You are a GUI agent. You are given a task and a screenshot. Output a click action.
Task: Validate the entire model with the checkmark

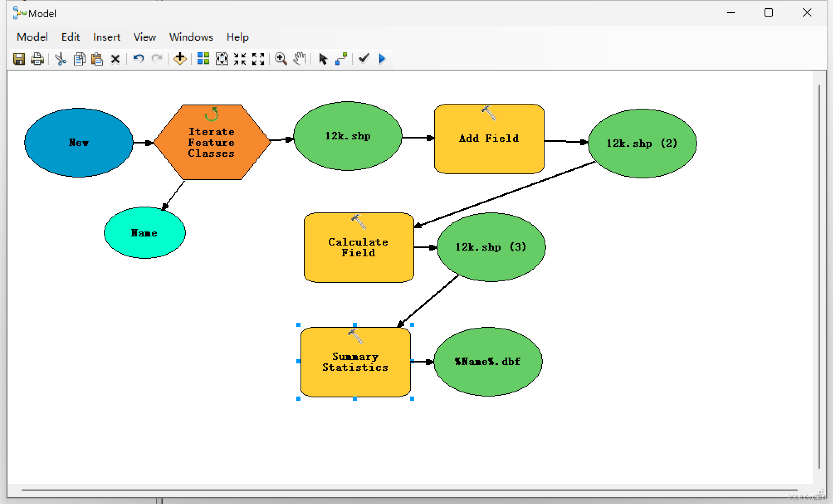(364, 58)
